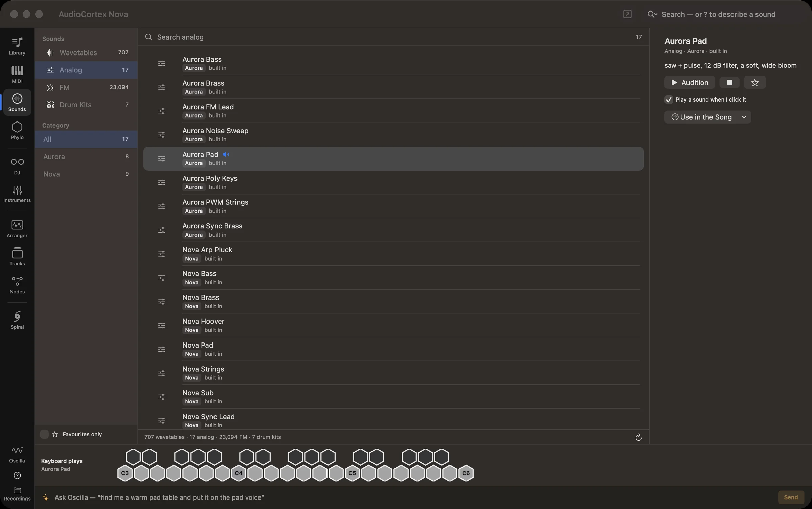
Task: Select the Nova Arp Pluck sound
Action: click(x=393, y=254)
